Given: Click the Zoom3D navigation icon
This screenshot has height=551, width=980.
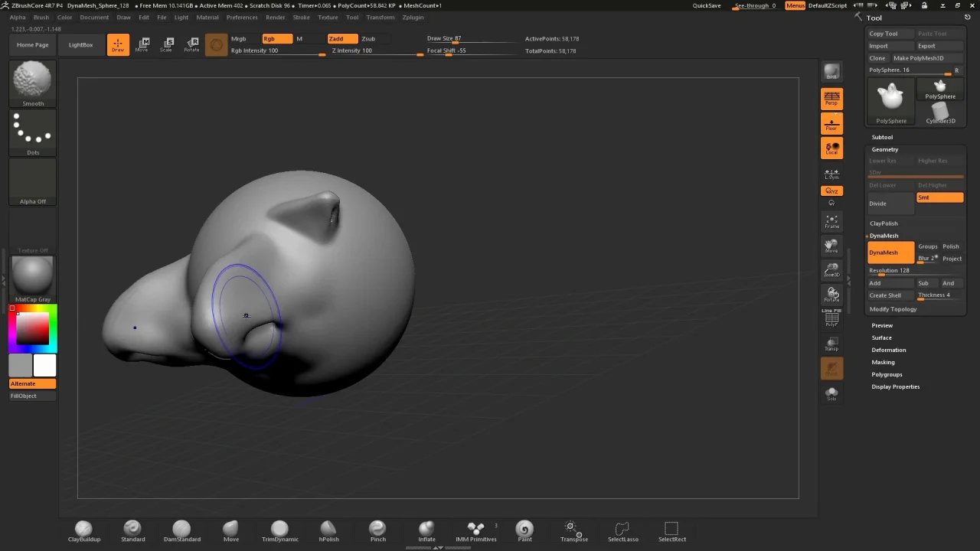Looking at the screenshot, I should [x=831, y=270].
